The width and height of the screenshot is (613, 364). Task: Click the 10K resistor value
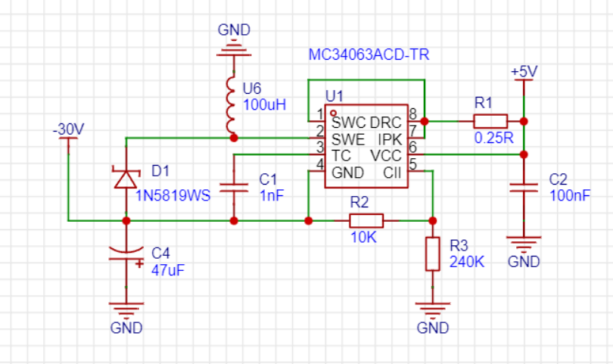363,238
